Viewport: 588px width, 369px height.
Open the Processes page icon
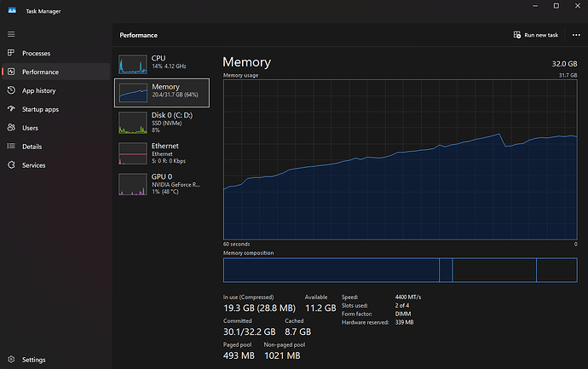[x=11, y=53]
